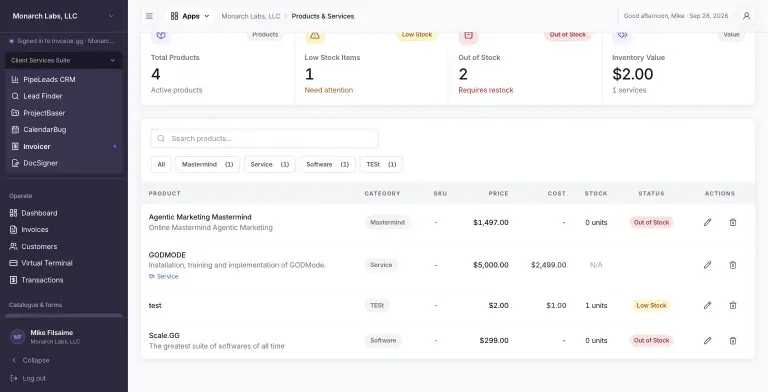
Task: Click the STOCK column header
Action: point(596,194)
